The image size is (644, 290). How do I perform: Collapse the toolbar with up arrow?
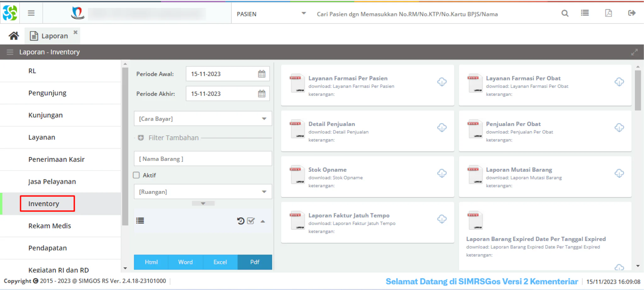click(263, 222)
